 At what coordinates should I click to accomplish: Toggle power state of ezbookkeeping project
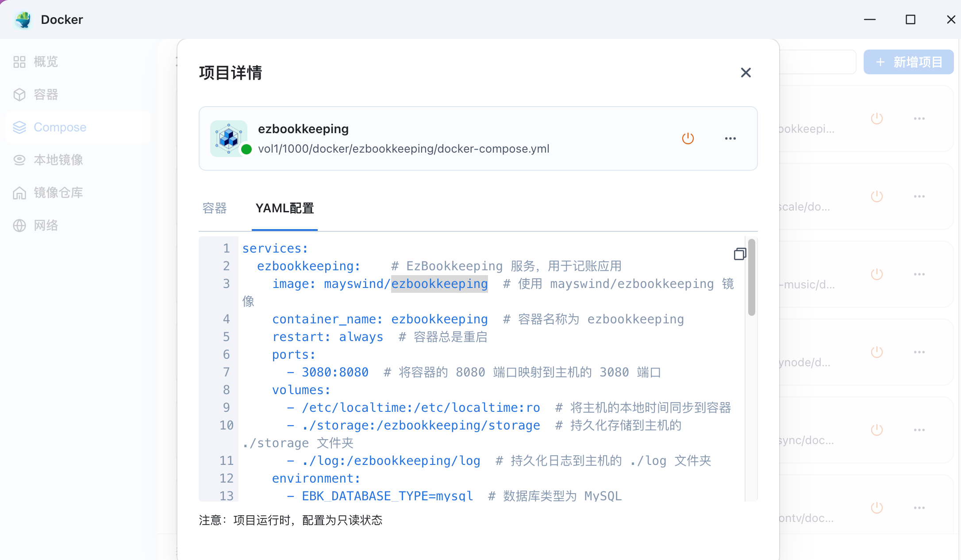pyautogui.click(x=688, y=138)
